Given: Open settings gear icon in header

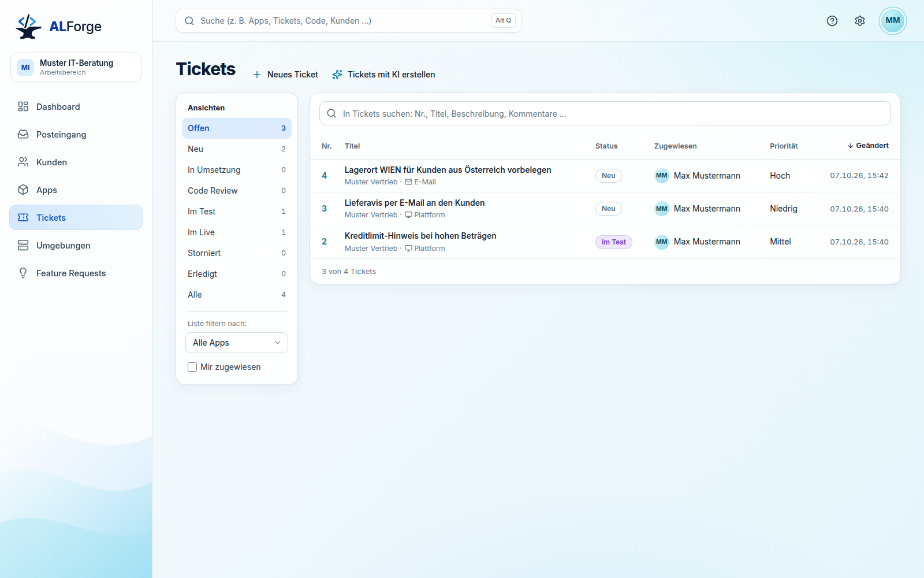Looking at the screenshot, I should (x=860, y=21).
